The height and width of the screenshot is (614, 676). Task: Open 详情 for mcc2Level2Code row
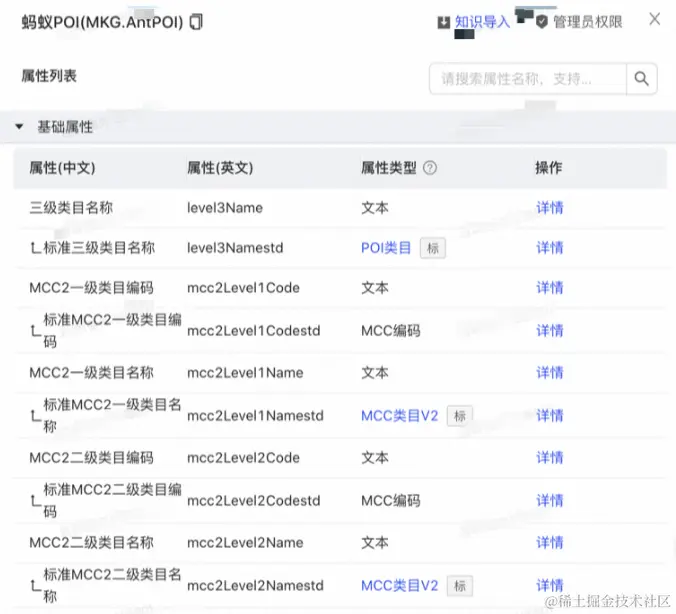point(550,457)
